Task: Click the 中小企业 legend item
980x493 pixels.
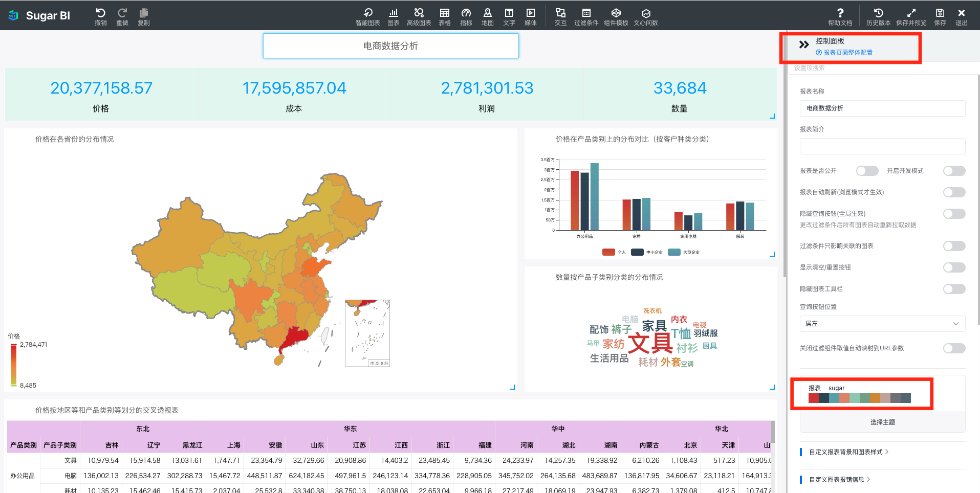Action: click(x=647, y=252)
